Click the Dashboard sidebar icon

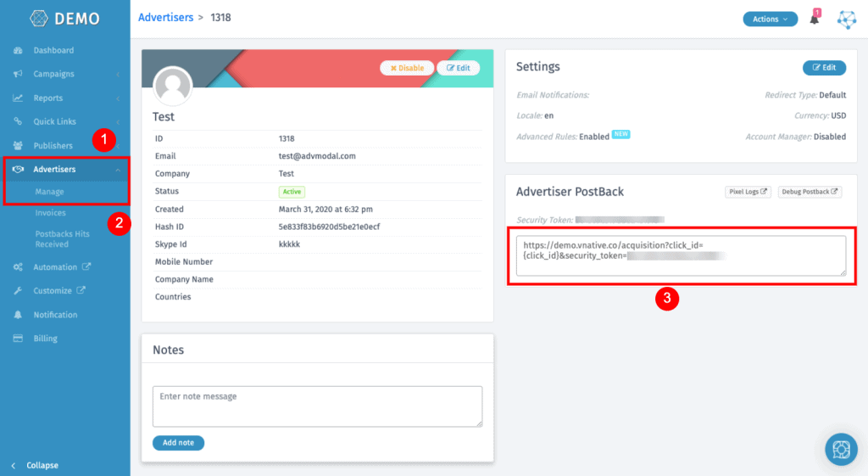coord(18,50)
